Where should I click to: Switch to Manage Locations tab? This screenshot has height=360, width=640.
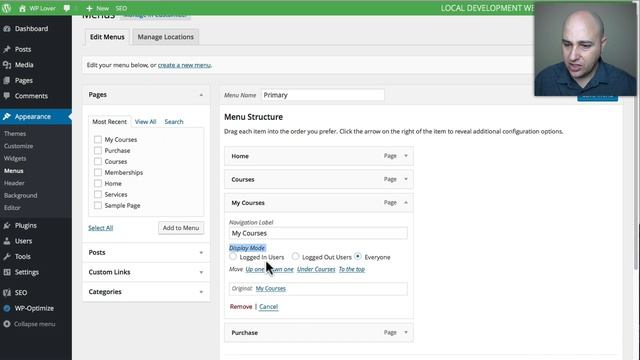tap(165, 37)
